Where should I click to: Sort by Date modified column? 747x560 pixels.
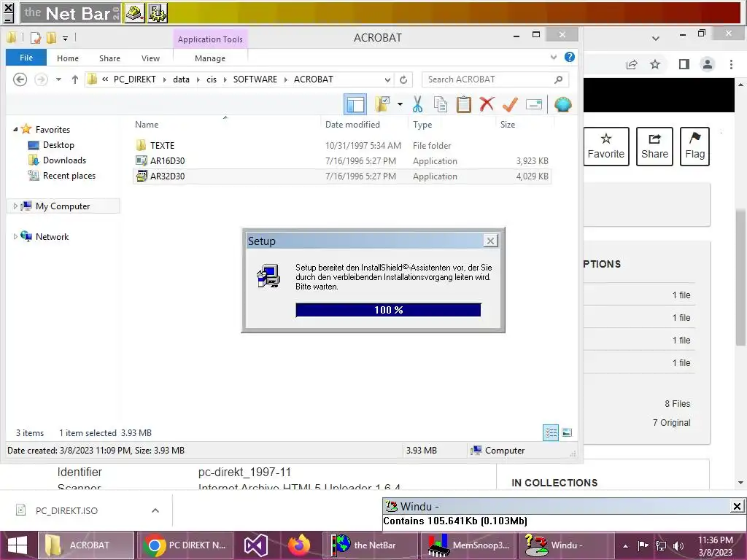coord(352,125)
